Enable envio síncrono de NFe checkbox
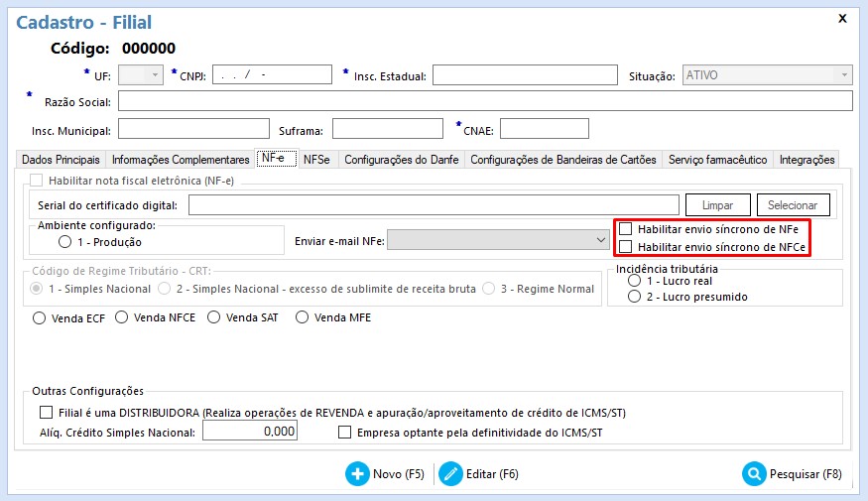 [x=626, y=229]
